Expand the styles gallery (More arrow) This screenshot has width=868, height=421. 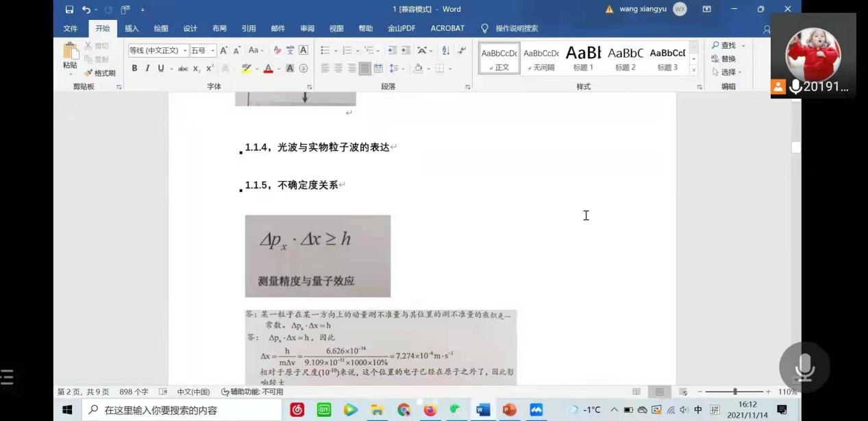click(693, 71)
